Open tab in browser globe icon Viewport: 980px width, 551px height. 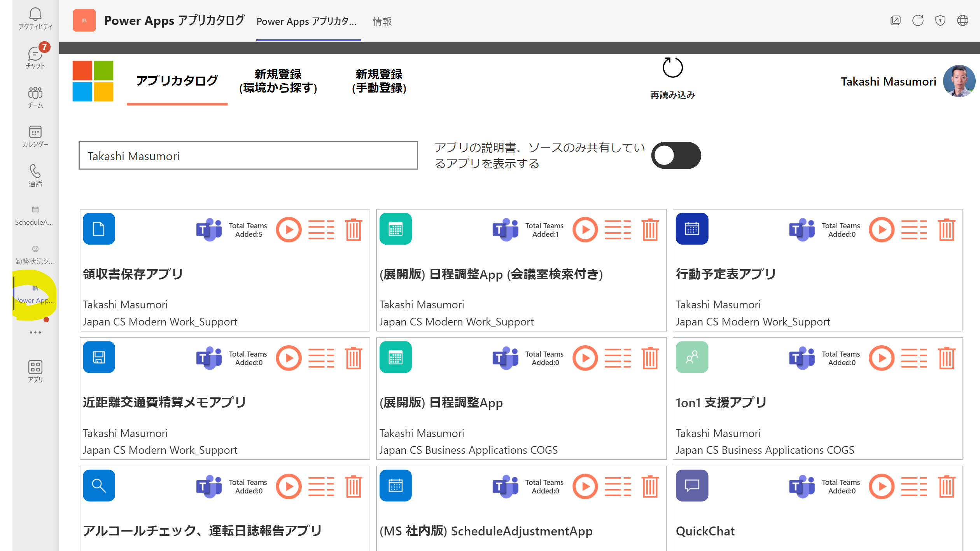point(962,20)
